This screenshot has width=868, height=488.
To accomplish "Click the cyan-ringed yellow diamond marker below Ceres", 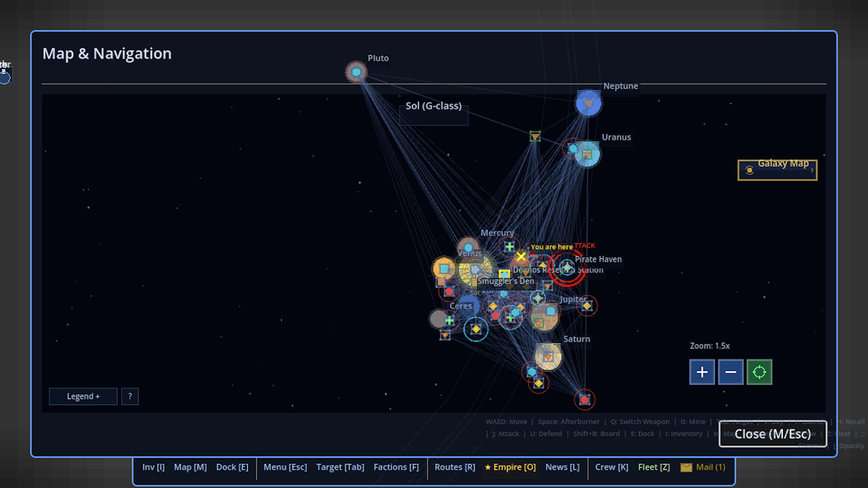I will 476,329.
